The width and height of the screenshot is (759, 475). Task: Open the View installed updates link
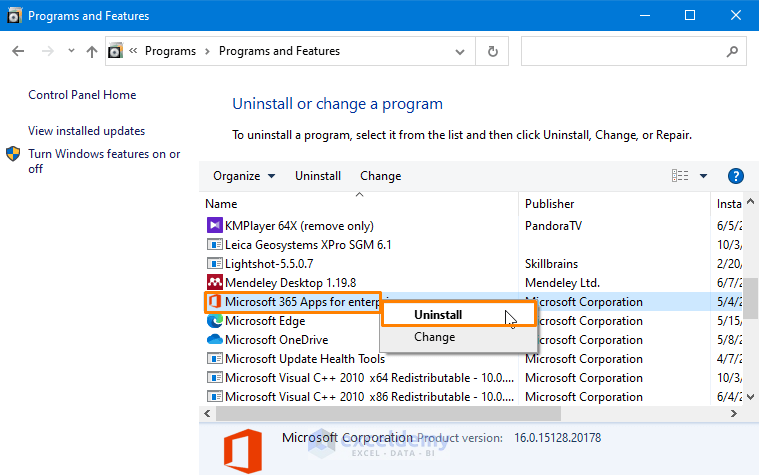click(x=86, y=131)
